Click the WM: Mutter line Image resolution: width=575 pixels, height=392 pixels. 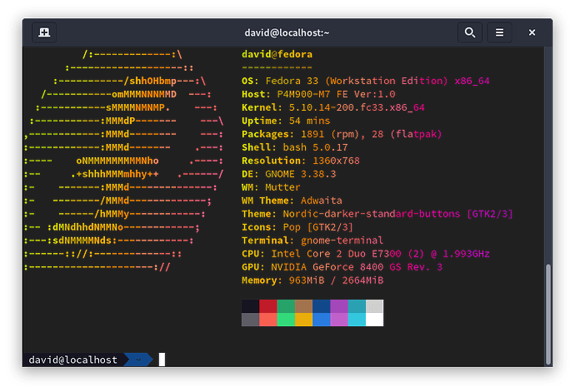pos(271,187)
